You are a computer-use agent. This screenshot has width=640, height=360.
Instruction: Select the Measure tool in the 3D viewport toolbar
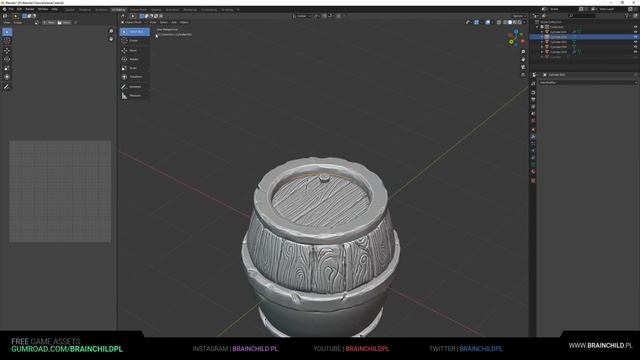tap(134, 96)
